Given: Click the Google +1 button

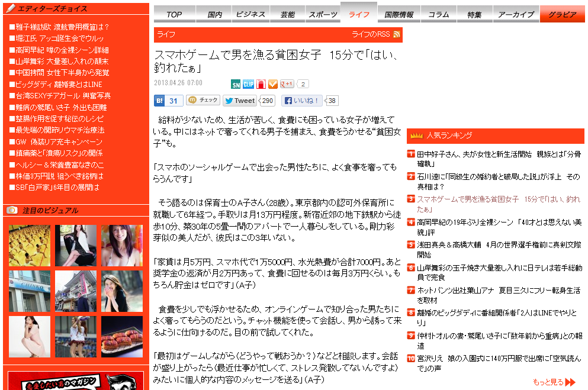Looking at the screenshot, I should (287, 84).
